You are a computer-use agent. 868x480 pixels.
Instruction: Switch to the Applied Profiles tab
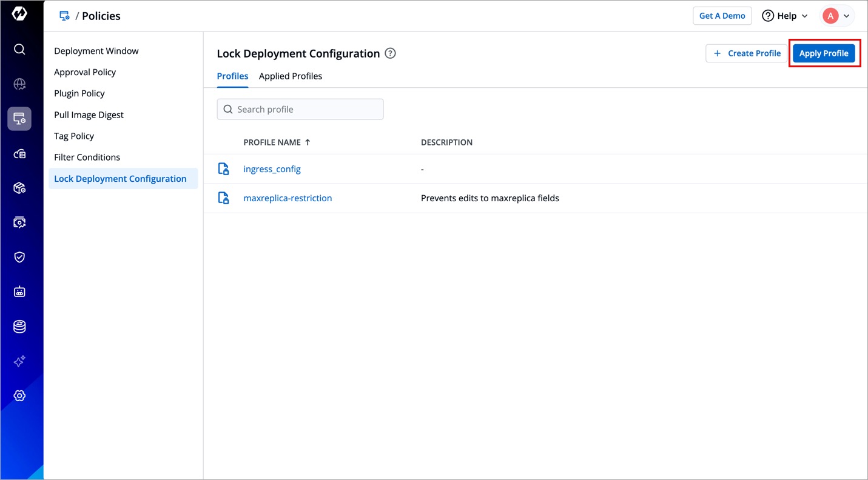coord(291,76)
